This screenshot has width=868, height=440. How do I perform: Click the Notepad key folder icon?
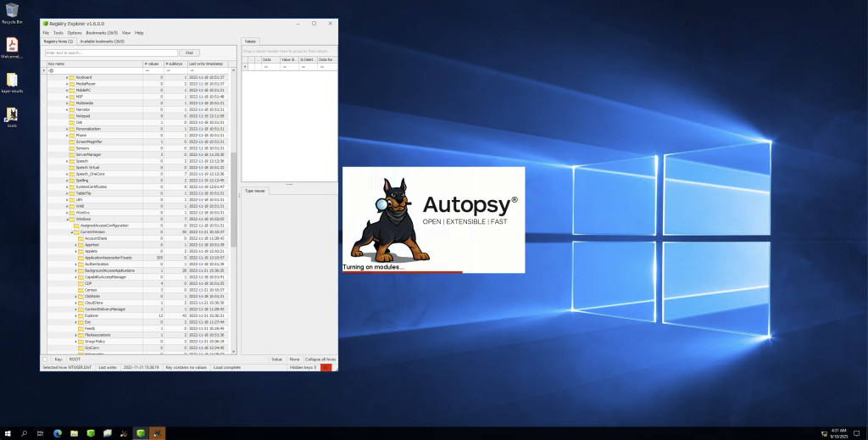[72, 116]
